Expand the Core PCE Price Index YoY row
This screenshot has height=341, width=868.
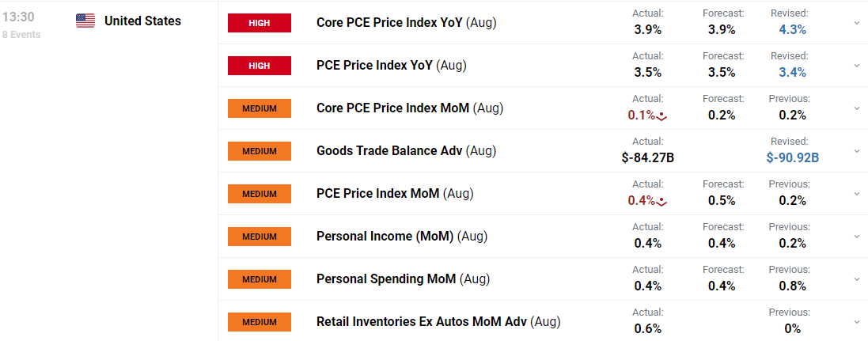(856, 23)
